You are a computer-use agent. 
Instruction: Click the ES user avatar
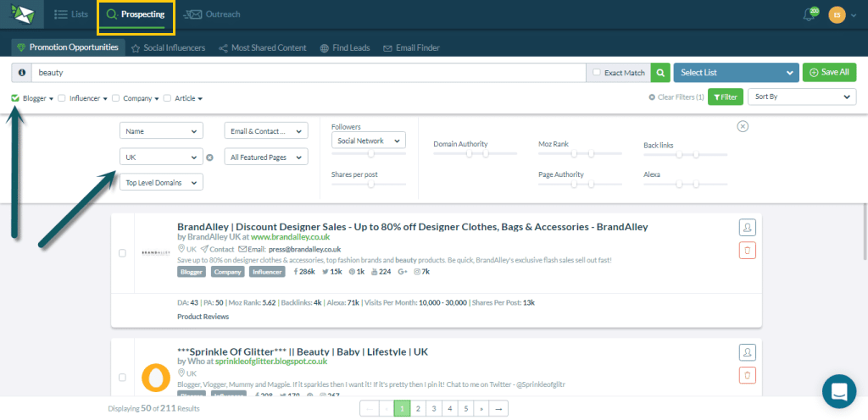837,15
